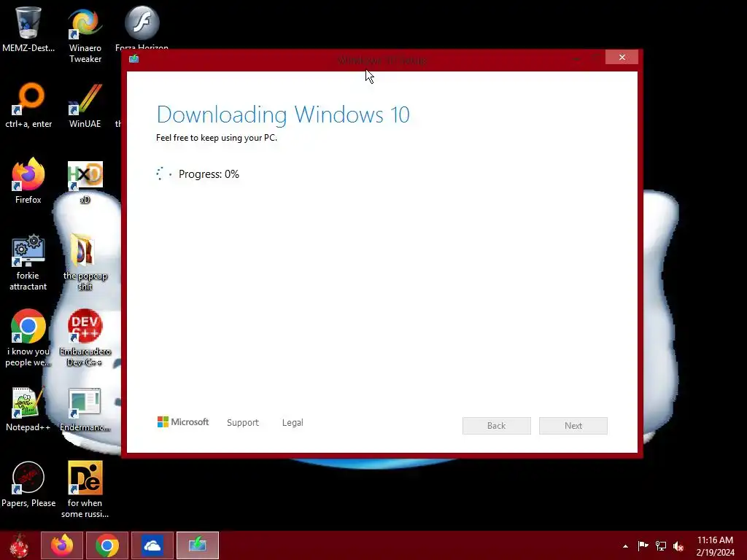Open the Endermanc... desktop shortcut
747x560 pixels.
[85, 410]
